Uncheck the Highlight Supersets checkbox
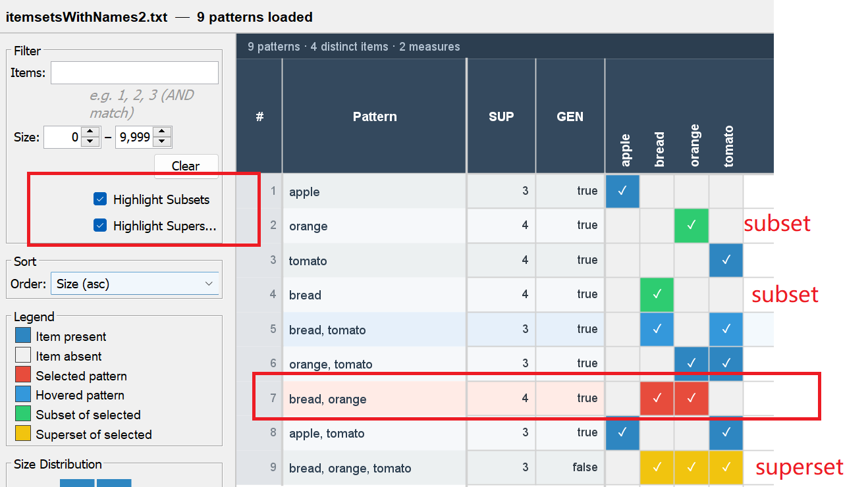The width and height of the screenshot is (868, 487). [100, 226]
